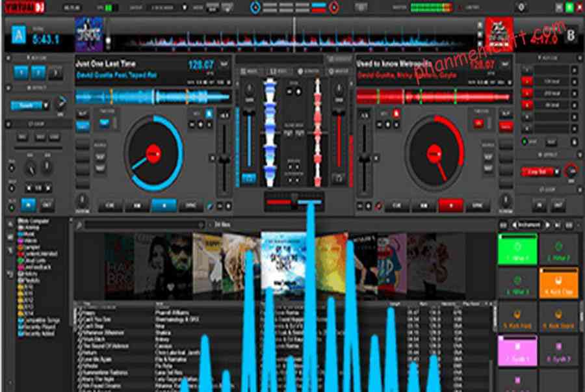Switch to the MASTER tab in center panel

338,71
